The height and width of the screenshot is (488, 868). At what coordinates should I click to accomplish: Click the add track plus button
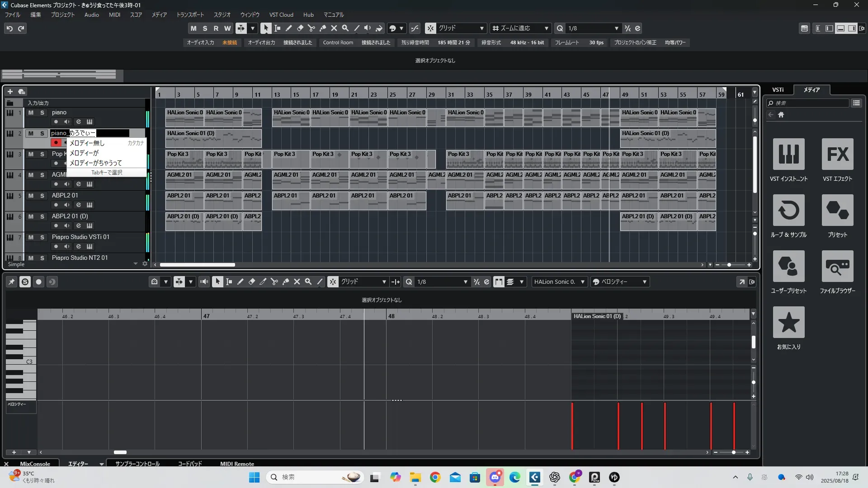pos(10,91)
